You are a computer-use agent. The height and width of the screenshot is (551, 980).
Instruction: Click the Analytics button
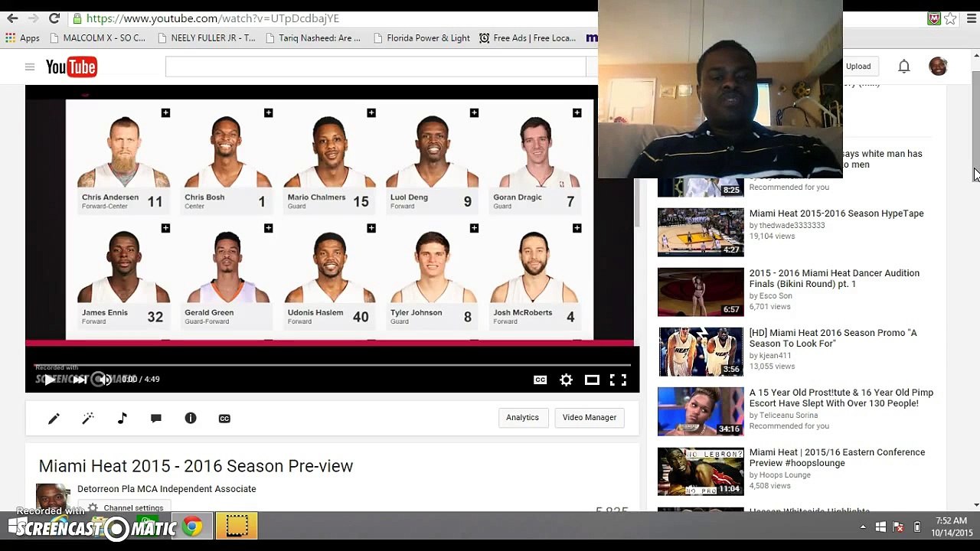pos(522,417)
